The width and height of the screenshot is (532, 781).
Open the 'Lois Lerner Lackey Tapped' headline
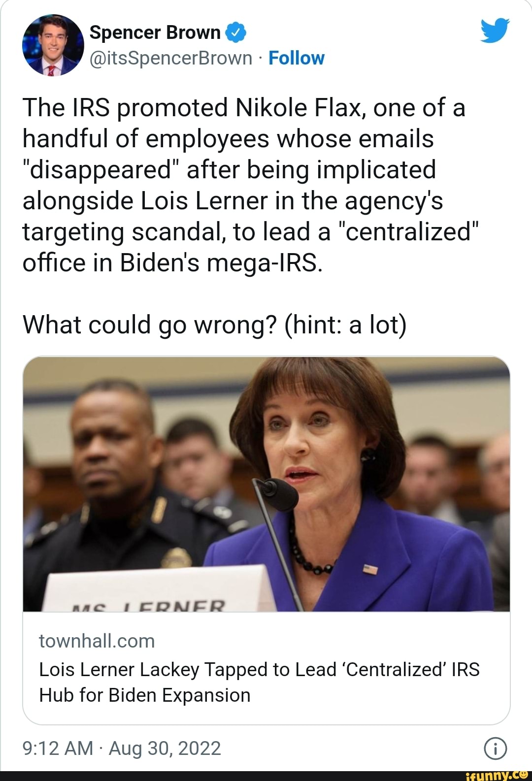coord(259,670)
